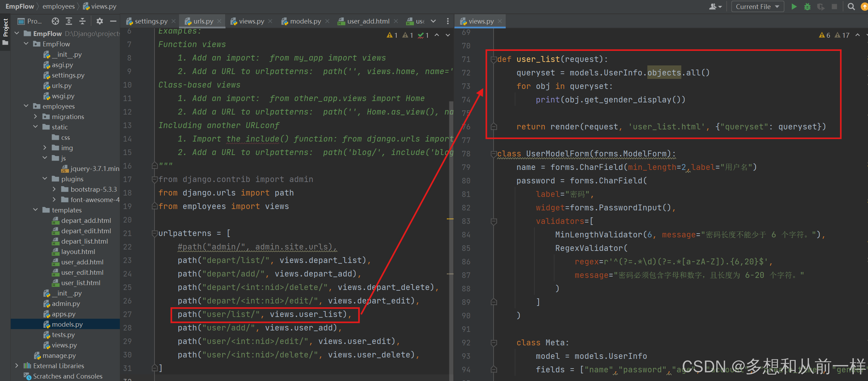868x381 pixels.
Task: Switch to models.py editor tab
Action: click(x=305, y=21)
